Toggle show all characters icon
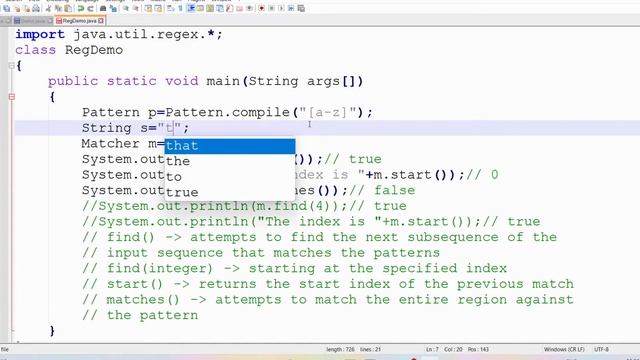This screenshot has height=360, width=640. pyautogui.click(x=180, y=9)
